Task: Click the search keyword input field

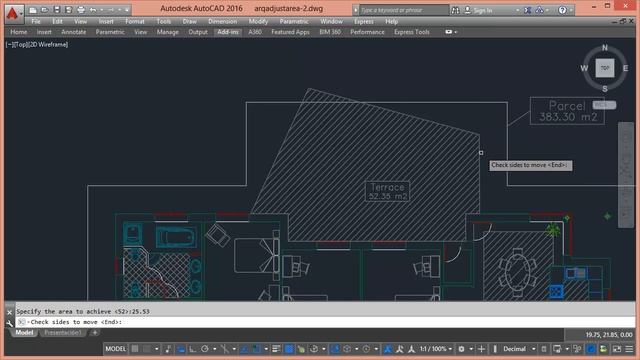Action: click(404, 10)
